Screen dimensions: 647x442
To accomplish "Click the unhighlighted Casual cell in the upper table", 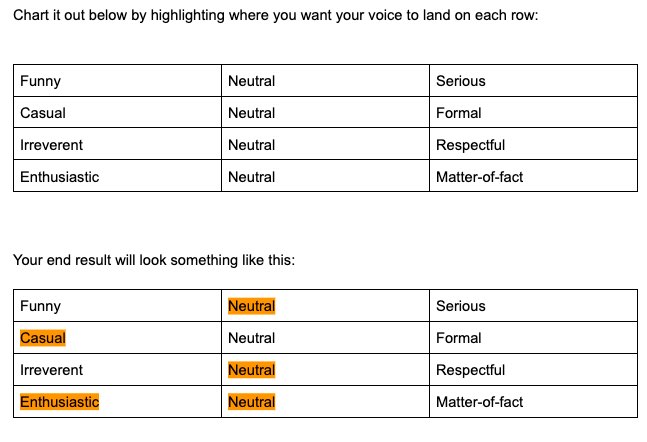I will 43,113.
